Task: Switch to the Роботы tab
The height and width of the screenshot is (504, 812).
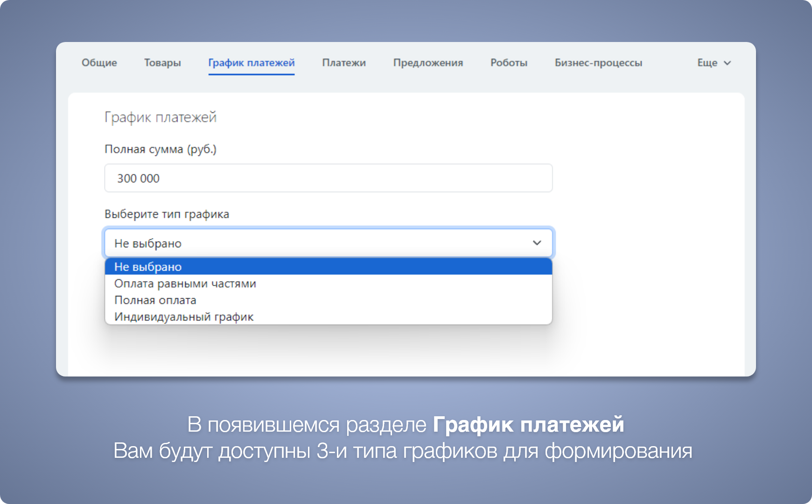Action: coord(509,63)
